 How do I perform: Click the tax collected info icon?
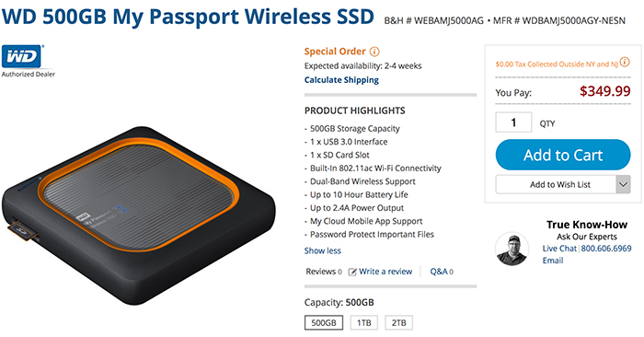tap(625, 62)
